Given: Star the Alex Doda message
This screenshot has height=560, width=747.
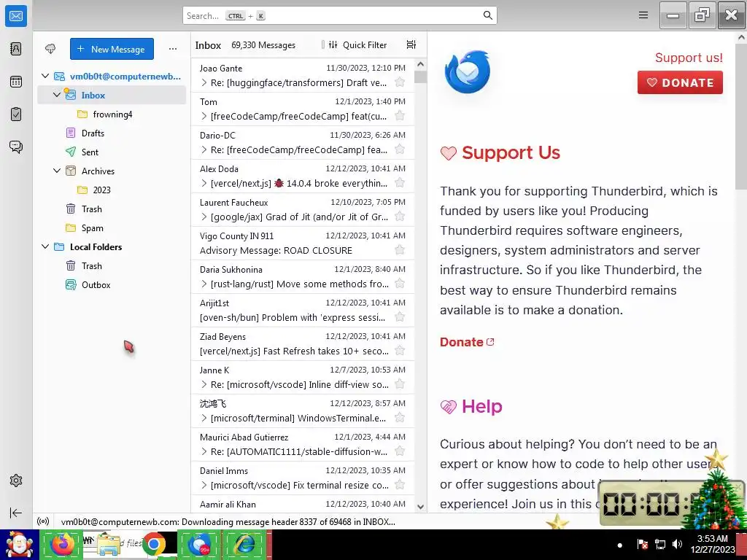Looking at the screenshot, I should click(400, 183).
